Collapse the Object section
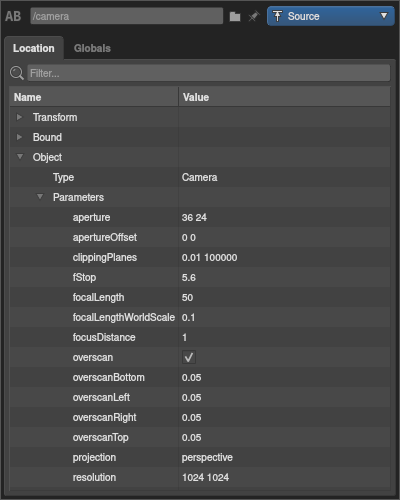This screenshot has height=500, width=400. [x=20, y=157]
